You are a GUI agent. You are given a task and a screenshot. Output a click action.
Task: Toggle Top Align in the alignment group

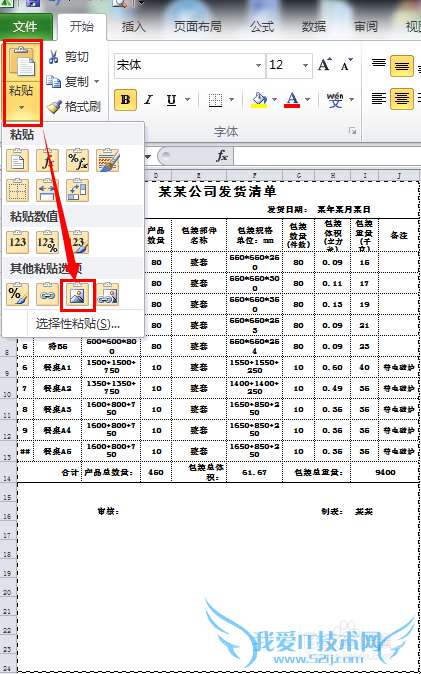point(378,65)
